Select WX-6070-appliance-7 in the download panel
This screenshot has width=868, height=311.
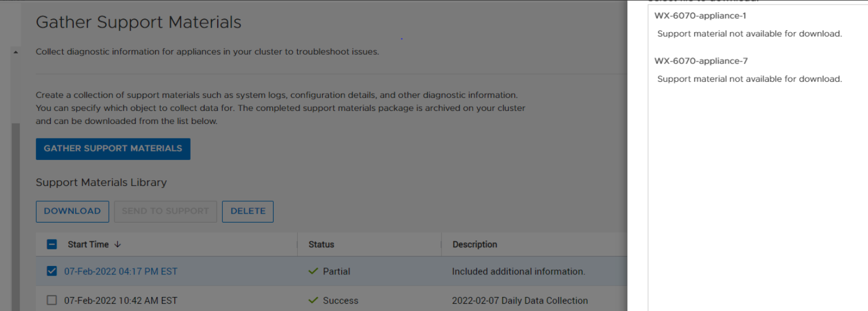click(x=701, y=61)
